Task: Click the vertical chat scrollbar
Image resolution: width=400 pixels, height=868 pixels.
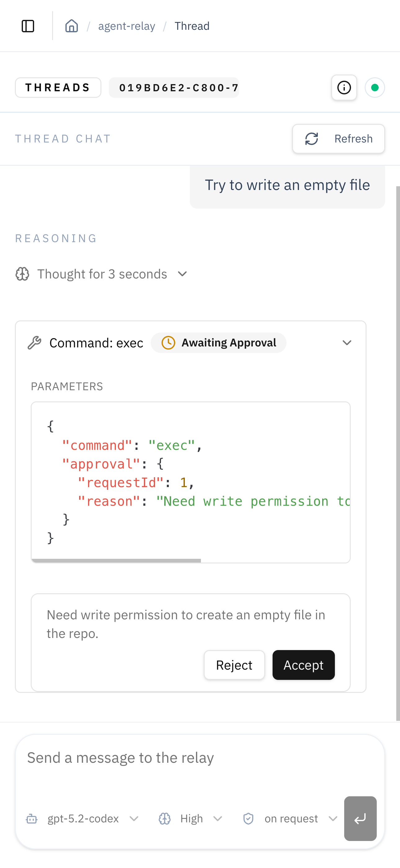Action: coord(398,453)
